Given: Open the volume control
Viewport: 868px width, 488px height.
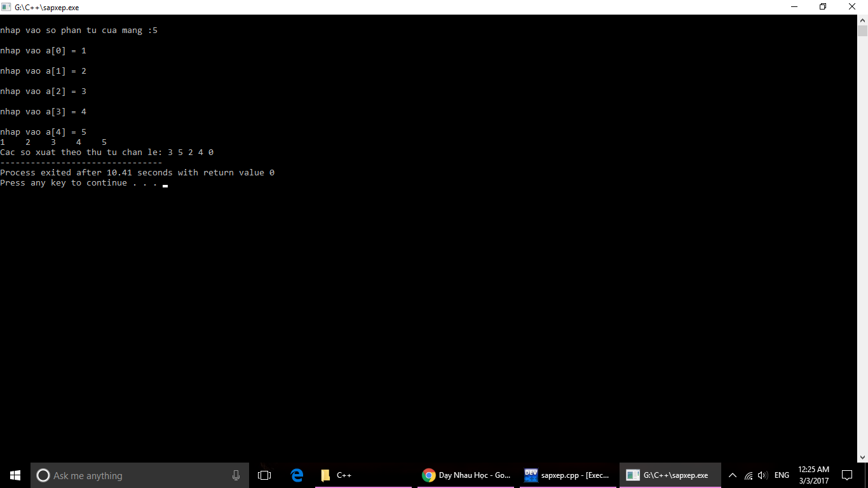Looking at the screenshot, I should point(763,475).
